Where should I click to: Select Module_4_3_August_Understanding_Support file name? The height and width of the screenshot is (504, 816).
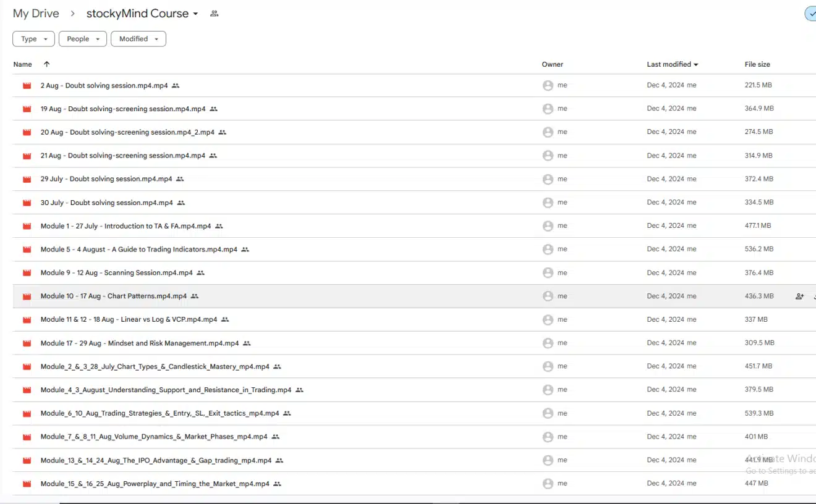click(x=166, y=391)
